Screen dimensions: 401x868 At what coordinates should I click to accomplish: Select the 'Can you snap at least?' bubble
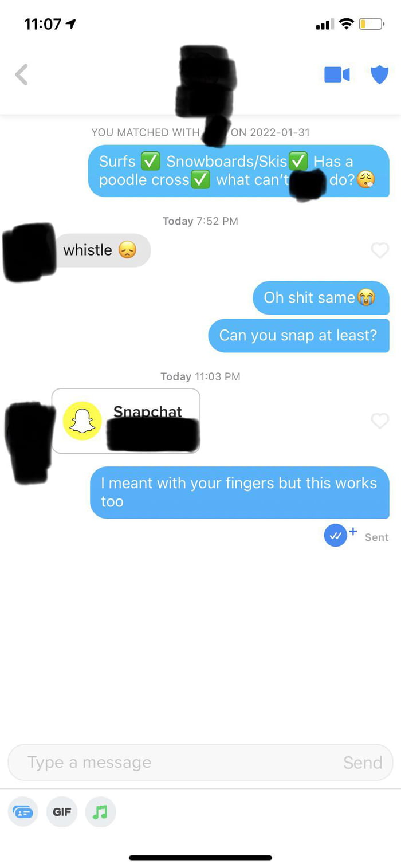tap(298, 335)
